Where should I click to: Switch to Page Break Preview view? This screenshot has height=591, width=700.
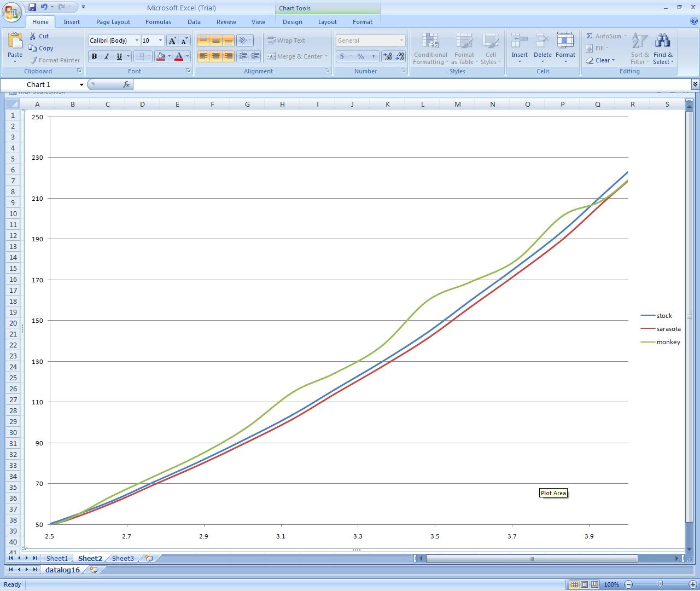point(594,584)
